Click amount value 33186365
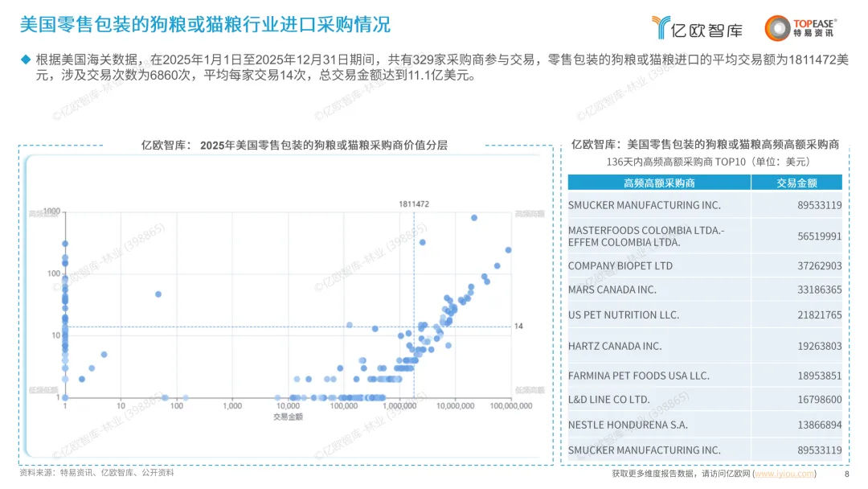868x489 pixels. [819, 290]
